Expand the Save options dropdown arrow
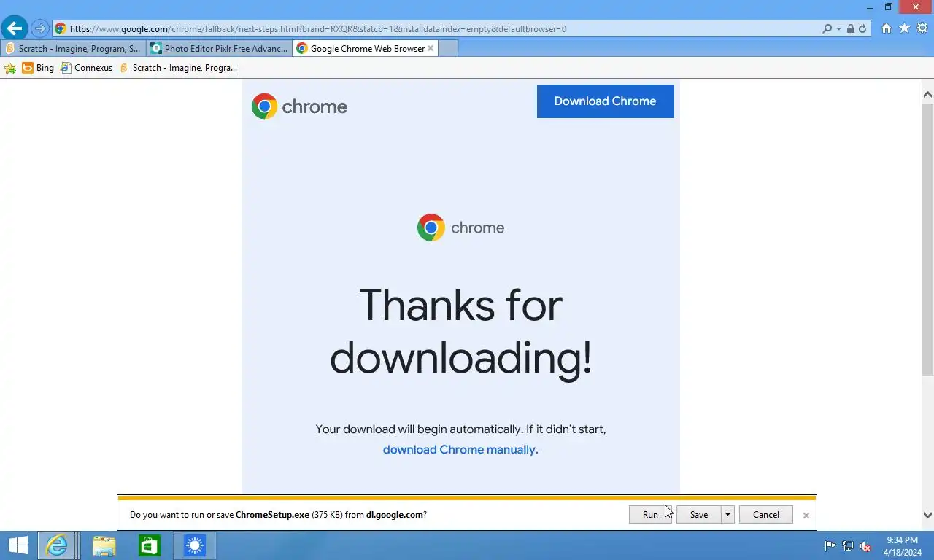 coord(727,515)
